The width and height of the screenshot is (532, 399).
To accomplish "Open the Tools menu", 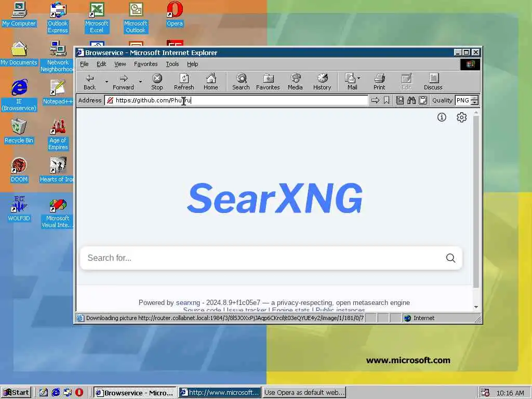I will (172, 64).
